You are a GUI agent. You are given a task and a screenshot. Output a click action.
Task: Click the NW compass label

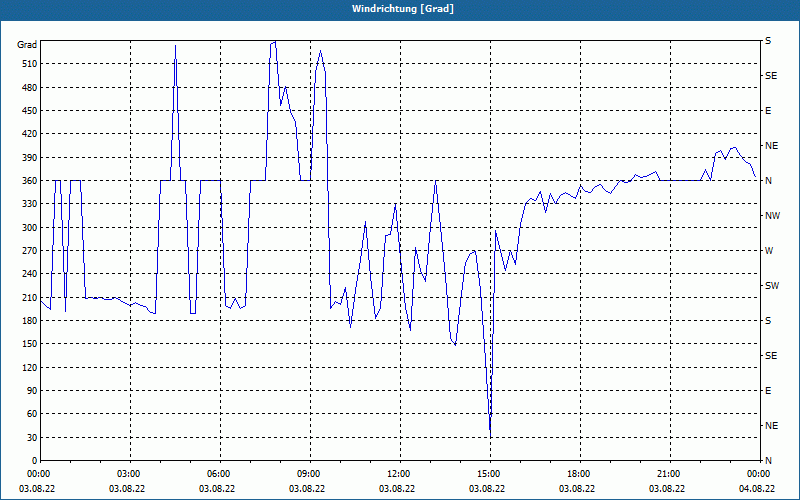coord(772,216)
